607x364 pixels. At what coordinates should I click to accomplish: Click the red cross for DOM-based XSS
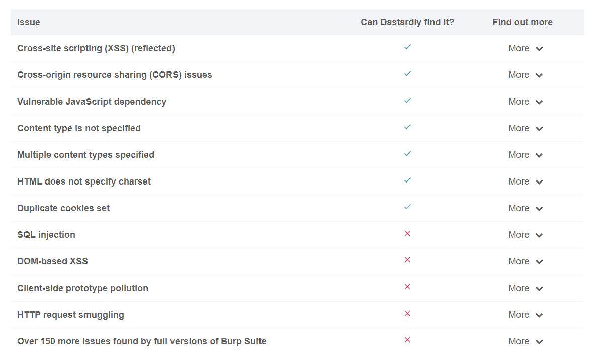[407, 260]
